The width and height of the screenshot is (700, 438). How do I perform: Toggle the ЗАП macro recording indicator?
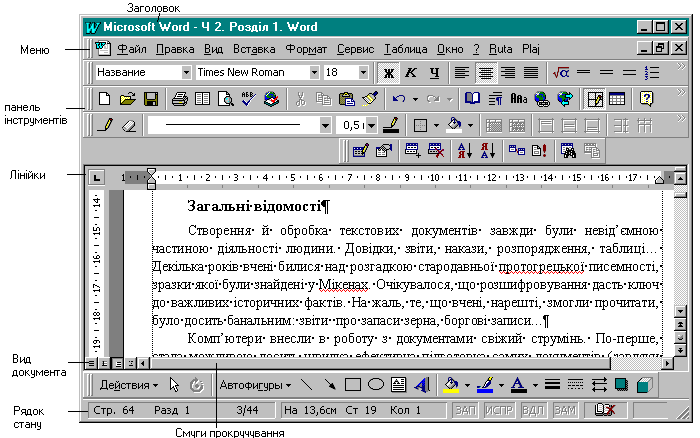pyautogui.click(x=465, y=410)
